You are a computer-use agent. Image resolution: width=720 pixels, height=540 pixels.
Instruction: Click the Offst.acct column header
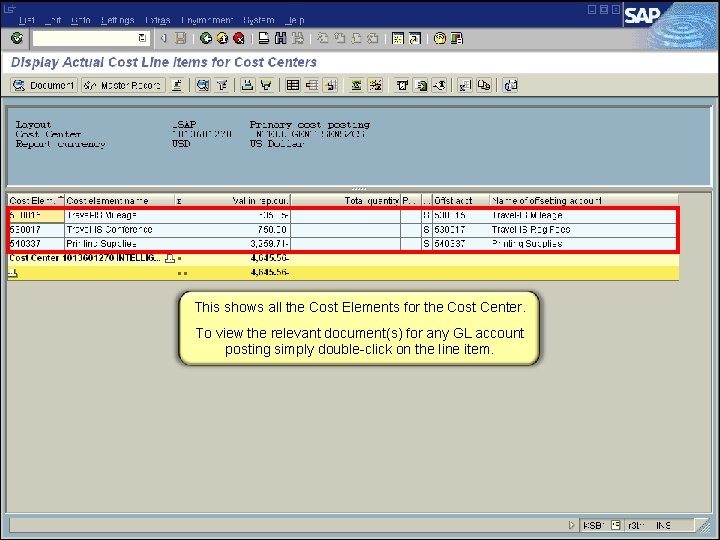click(461, 201)
